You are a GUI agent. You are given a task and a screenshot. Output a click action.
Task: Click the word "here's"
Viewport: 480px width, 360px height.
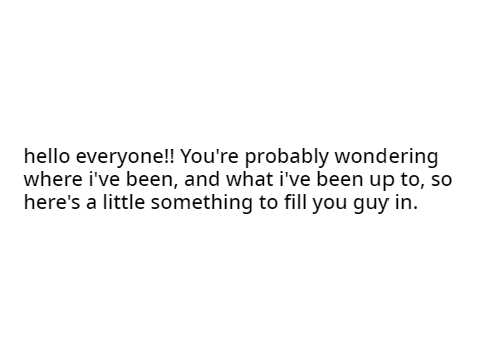click(x=52, y=202)
